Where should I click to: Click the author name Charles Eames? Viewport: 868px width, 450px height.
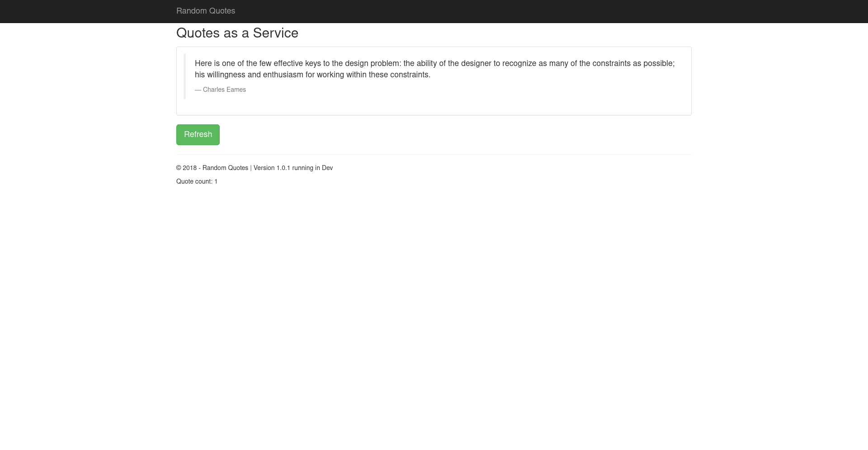coord(224,90)
